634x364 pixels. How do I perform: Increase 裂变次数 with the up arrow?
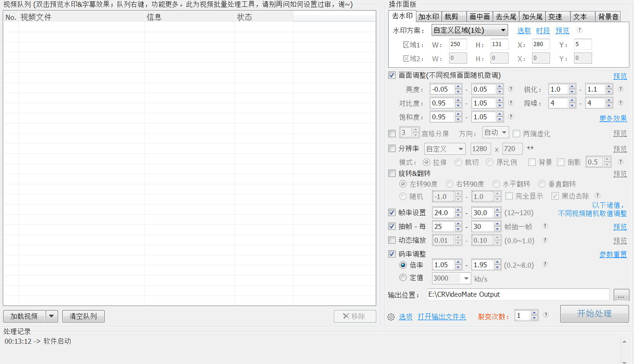(534, 313)
